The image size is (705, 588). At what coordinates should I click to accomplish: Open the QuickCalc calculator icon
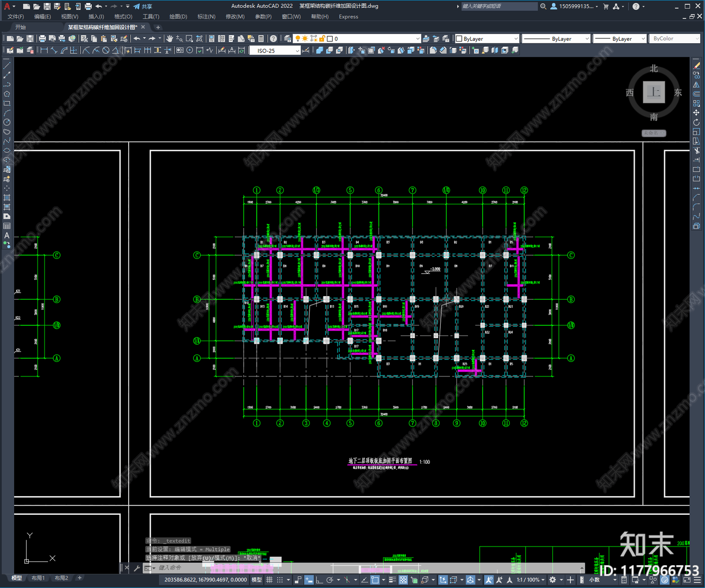pos(261,39)
